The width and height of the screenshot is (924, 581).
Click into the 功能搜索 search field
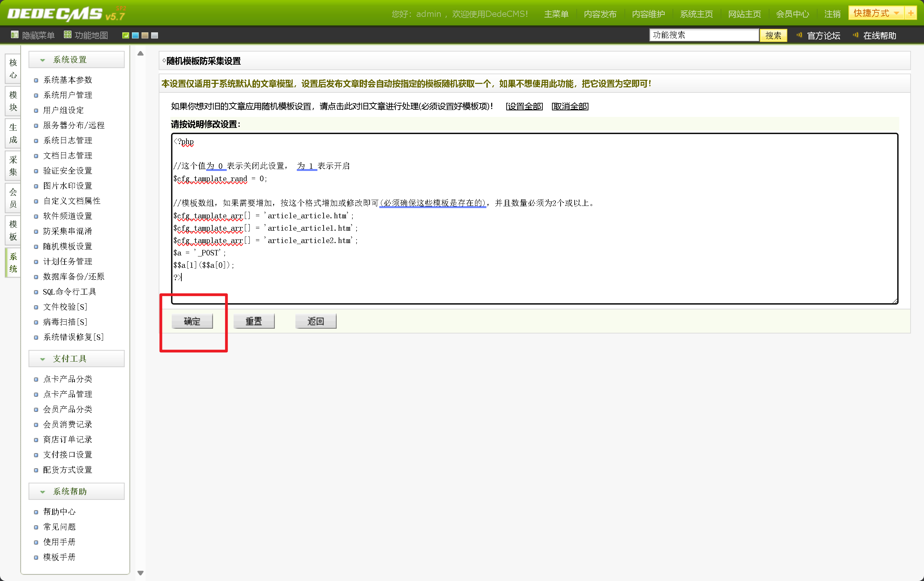pos(703,35)
